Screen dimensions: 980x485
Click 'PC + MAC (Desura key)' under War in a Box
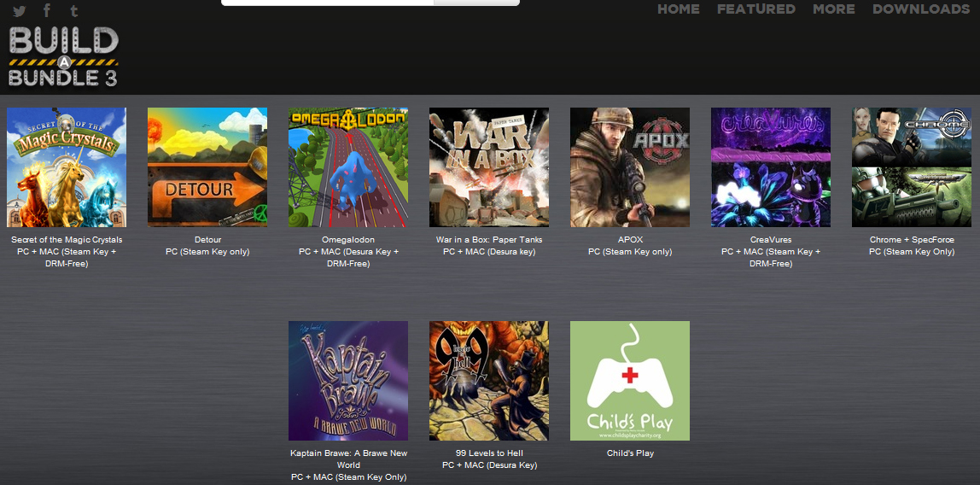[x=489, y=252]
